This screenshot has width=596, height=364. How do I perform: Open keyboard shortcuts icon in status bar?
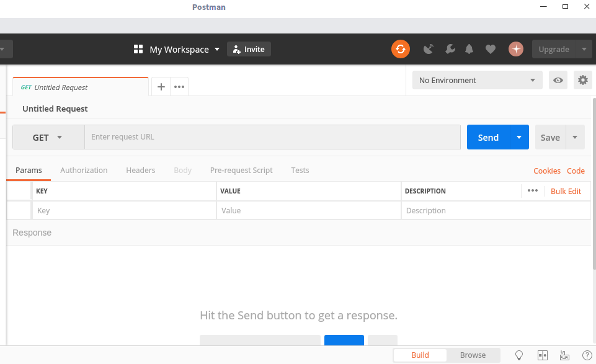pos(564,355)
